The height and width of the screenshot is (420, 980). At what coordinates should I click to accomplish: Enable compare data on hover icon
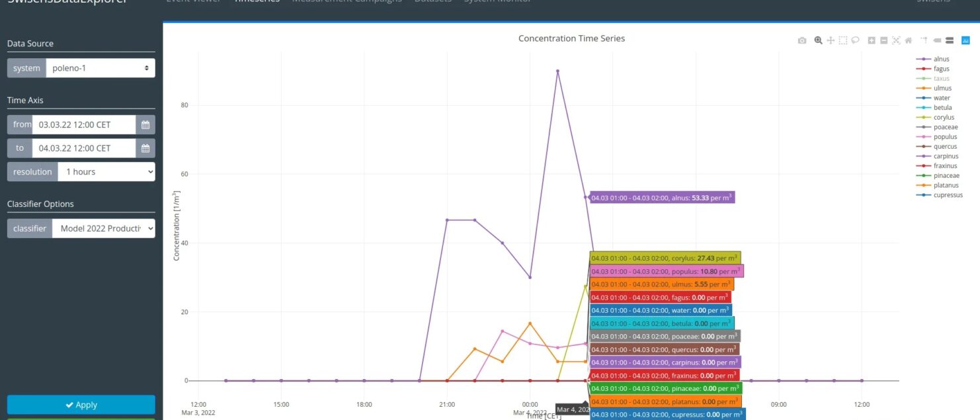pyautogui.click(x=950, y=40)
